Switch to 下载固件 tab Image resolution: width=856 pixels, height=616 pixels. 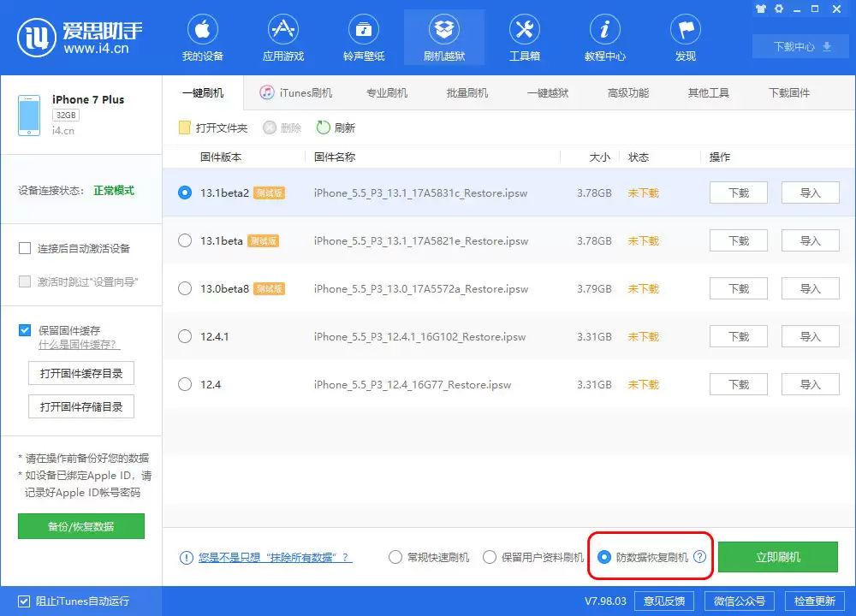point(789,92)
